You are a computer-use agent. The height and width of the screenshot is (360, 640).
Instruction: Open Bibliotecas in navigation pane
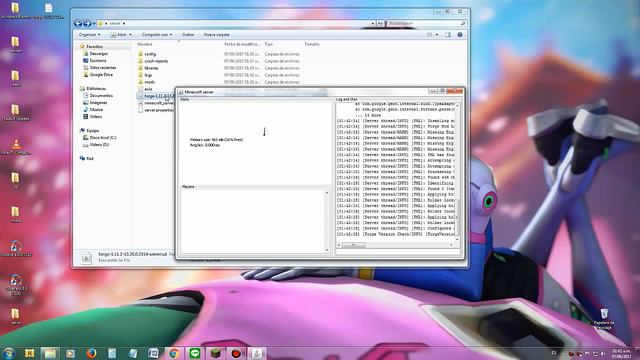(x=96, y=89)
